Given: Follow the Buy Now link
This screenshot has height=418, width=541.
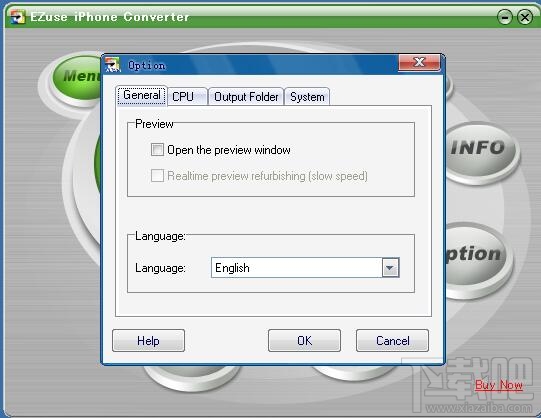Looking at the screenshot, I should (x=499, y=385).
